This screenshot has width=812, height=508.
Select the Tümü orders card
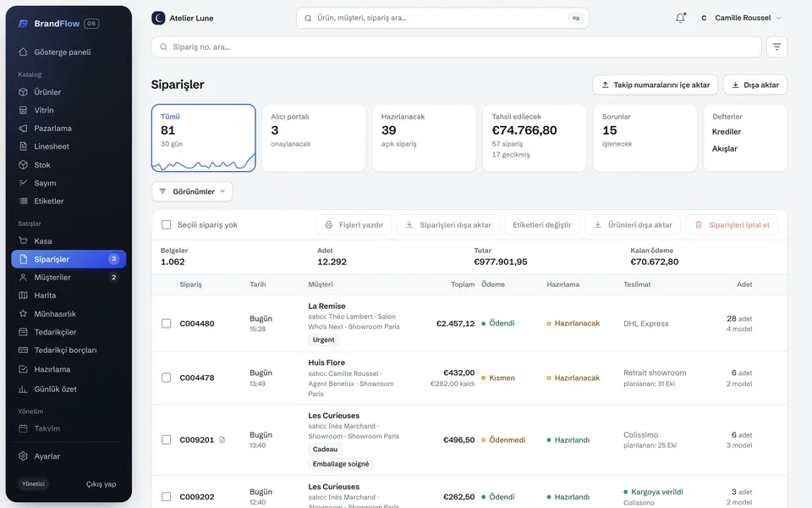click(204, 138)
